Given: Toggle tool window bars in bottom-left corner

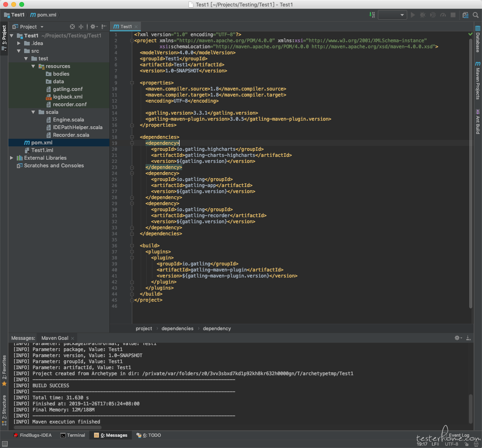Looking at the screenshot, I should coord(4,444).
